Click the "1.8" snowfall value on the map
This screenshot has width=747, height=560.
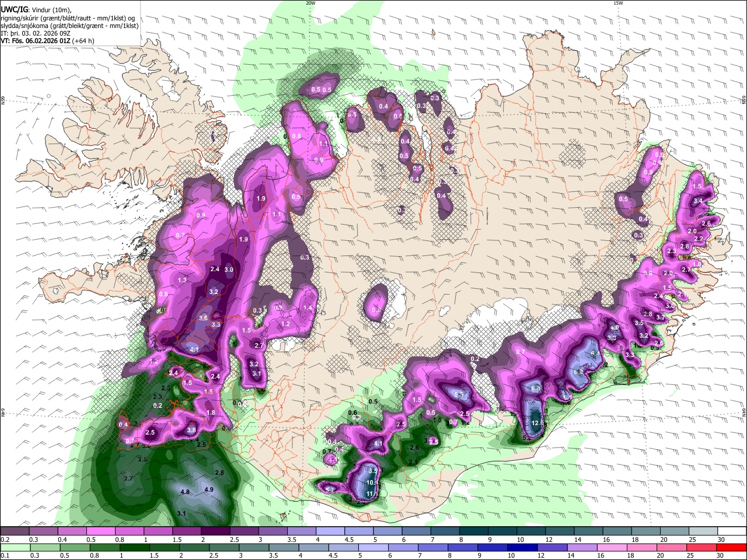[x=211, y=412]
